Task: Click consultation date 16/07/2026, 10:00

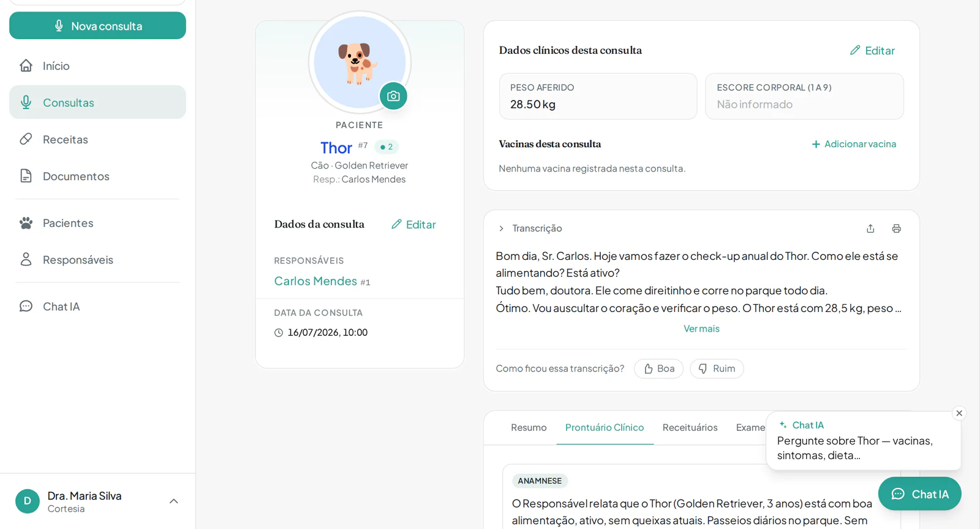Action: 328,332
